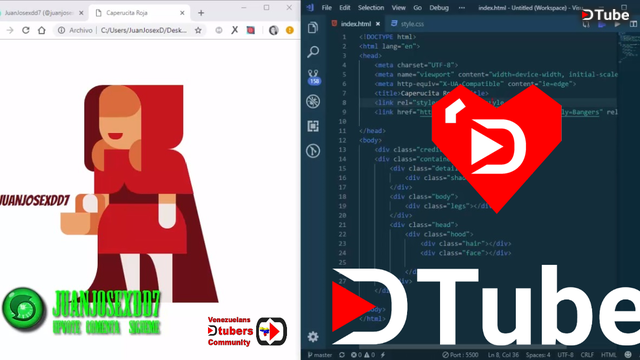Open a new Chrome tab with plus

[201, 13]
